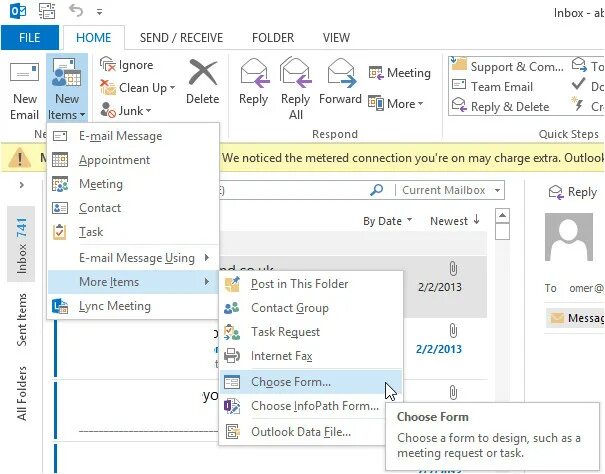This screenshot has height=474, width=605.
Task: Click the Ignore conversation icon
Action: (107, 65)
